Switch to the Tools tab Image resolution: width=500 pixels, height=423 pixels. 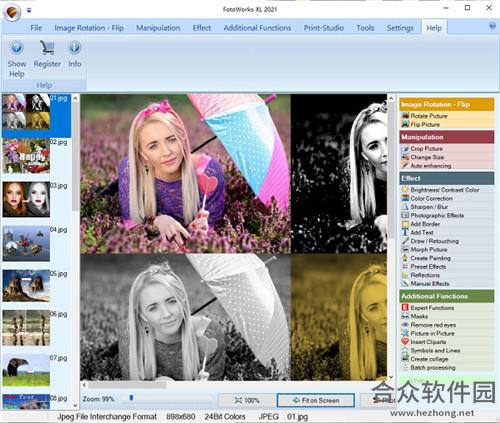coord(365,28)
